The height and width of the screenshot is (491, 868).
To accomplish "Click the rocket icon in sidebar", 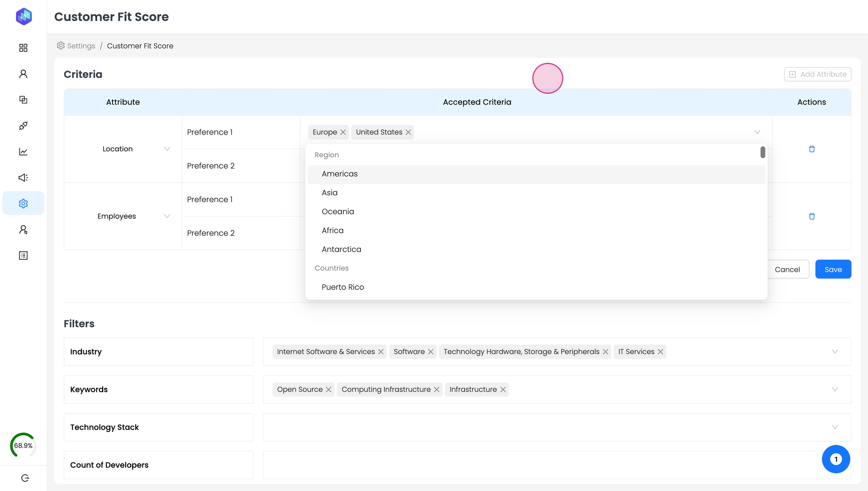I will point(23,126).
